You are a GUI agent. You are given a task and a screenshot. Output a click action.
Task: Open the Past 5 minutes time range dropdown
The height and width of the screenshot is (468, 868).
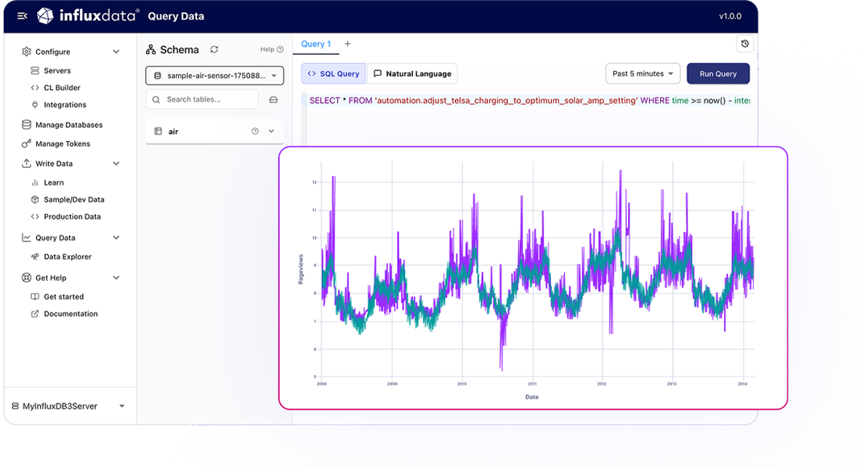pos(643,73)
